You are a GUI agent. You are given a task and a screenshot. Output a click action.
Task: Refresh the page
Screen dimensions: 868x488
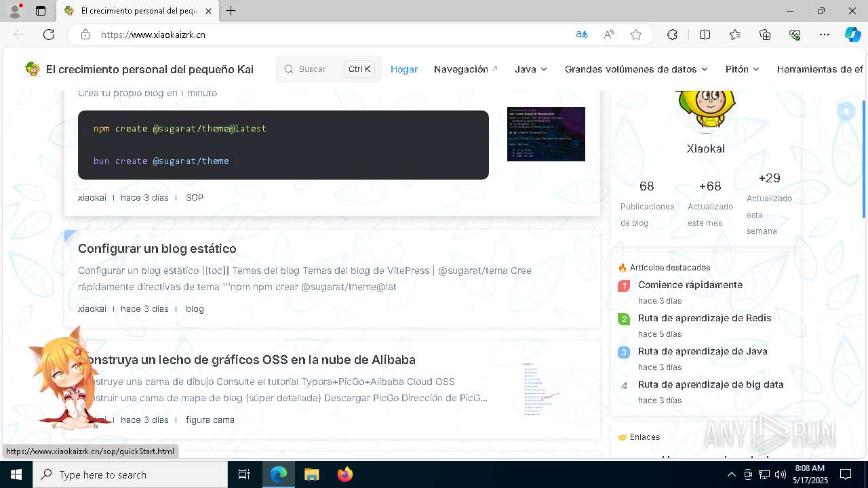coord(49,35)
